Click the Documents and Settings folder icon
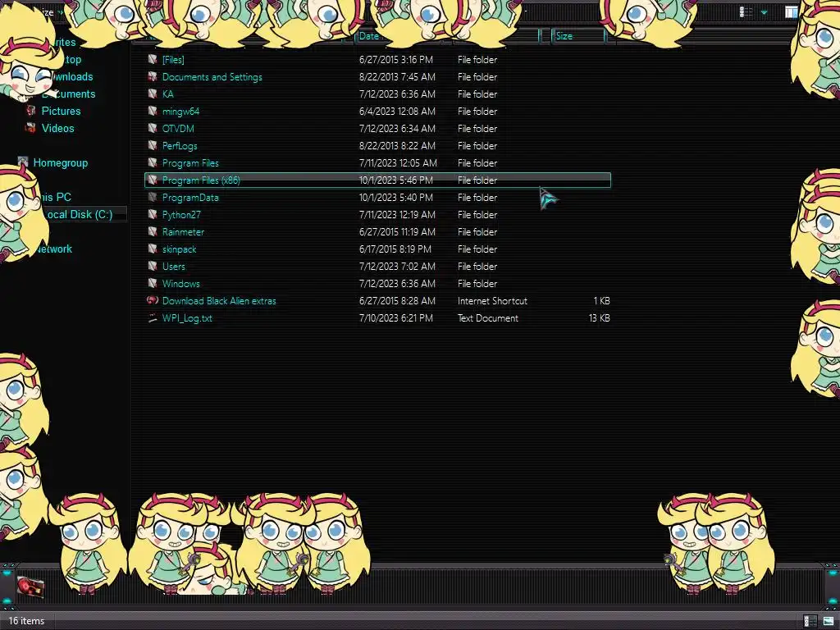The height and width of the screenshot is (630, 840). click(153, 76)
